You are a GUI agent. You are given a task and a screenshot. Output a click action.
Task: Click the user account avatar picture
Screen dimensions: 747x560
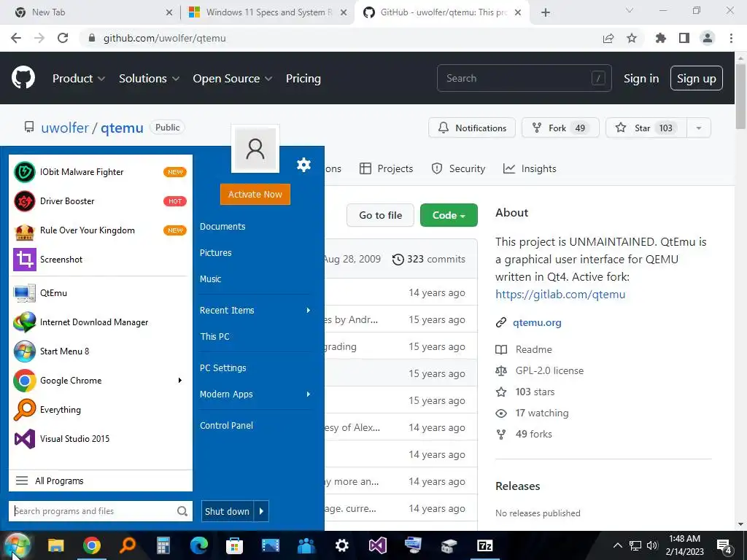coord(255,149)
